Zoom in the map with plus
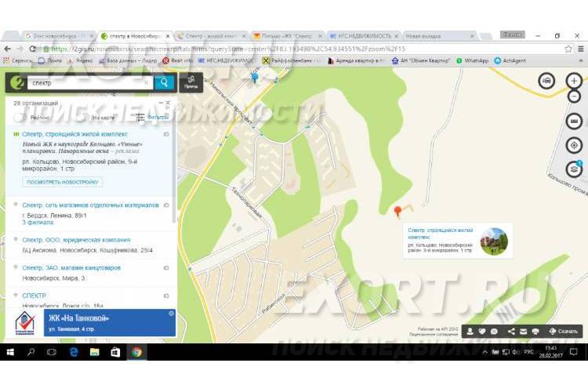 (574, 81)
